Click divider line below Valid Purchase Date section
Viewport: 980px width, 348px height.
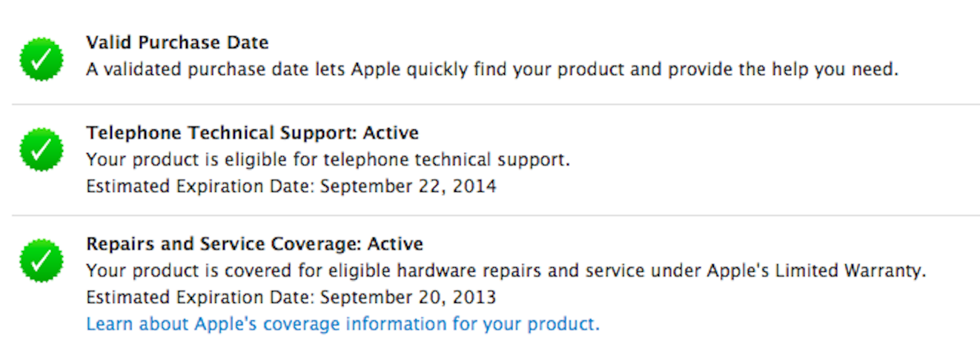495,104
